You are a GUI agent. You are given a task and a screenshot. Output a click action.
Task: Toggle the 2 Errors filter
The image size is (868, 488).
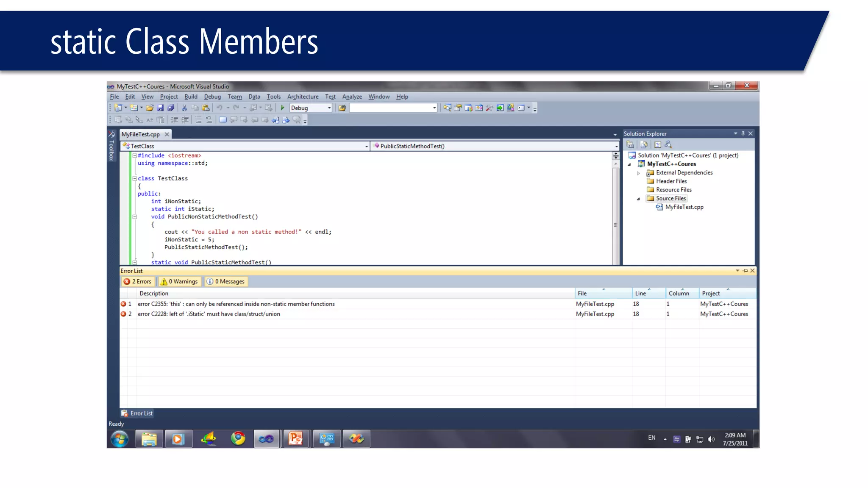click(137, 282)
